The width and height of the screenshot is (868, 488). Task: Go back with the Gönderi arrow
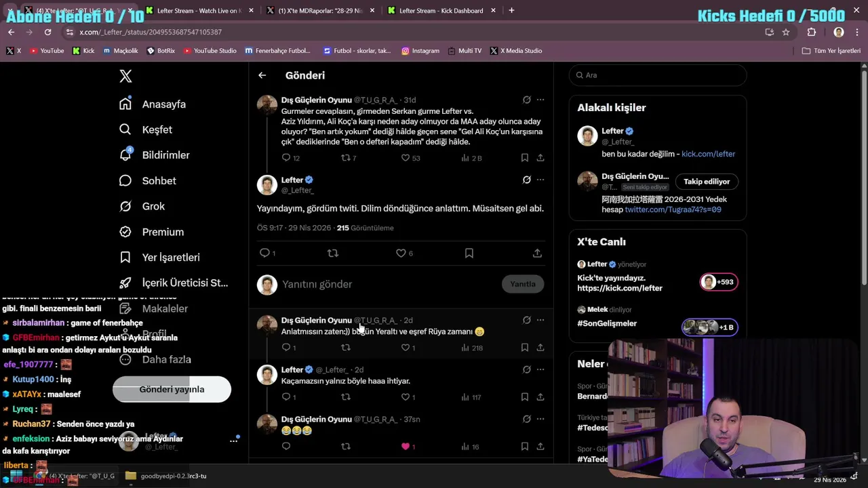[x=262, y=75]
